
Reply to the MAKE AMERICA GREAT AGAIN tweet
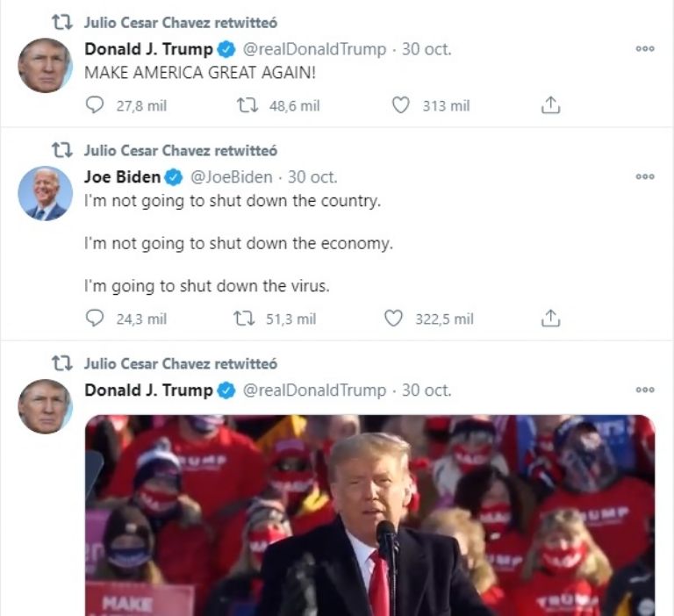click(95, 105)
